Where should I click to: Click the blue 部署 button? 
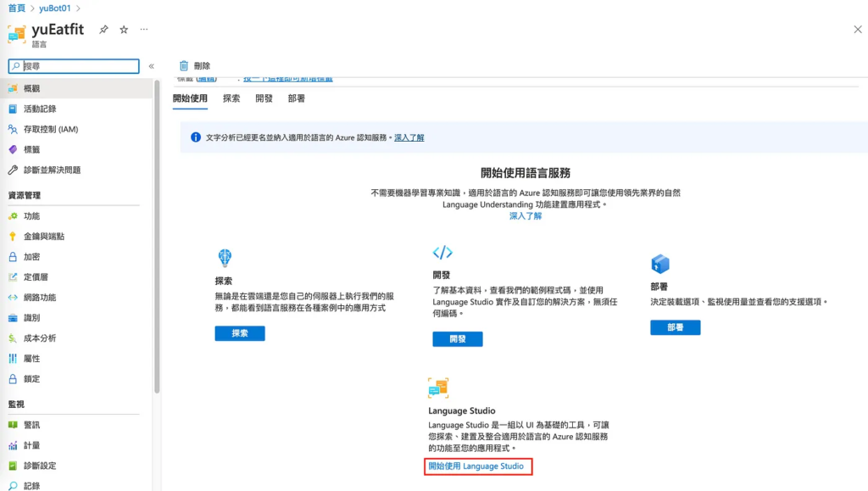tap(675, 327)
